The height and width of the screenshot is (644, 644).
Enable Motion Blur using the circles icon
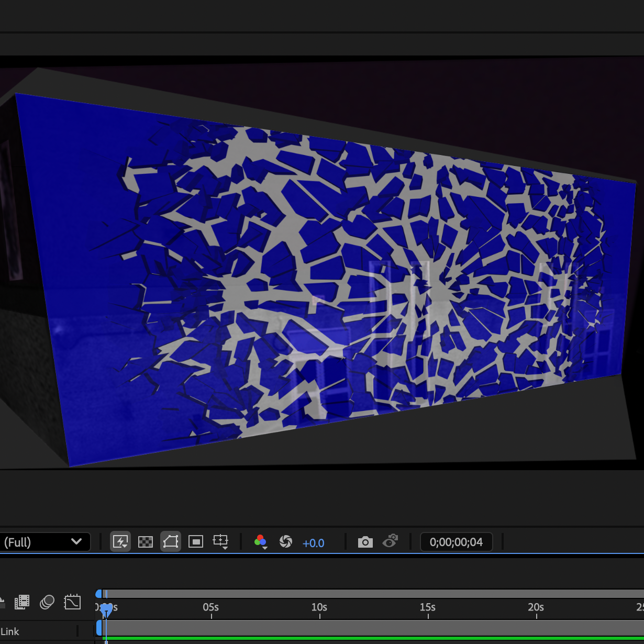tap(47, 602)
